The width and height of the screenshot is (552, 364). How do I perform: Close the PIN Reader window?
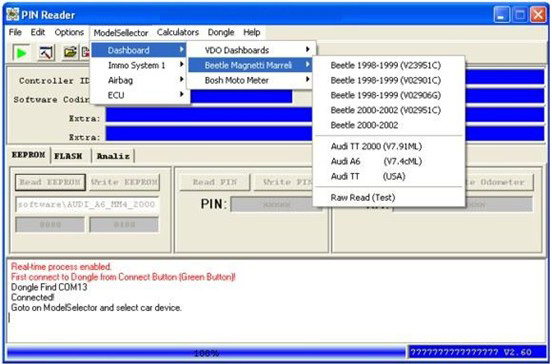539,15
